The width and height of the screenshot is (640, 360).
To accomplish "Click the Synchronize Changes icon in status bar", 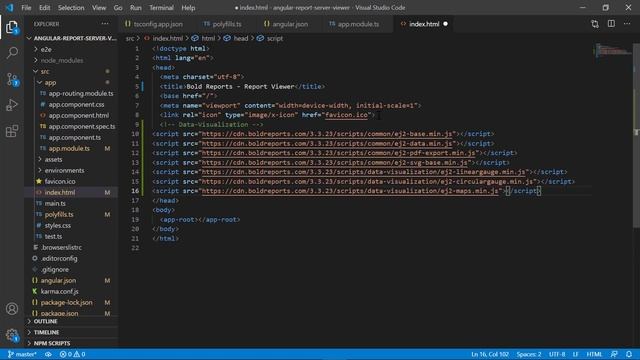I will click(x=48, y=354).
